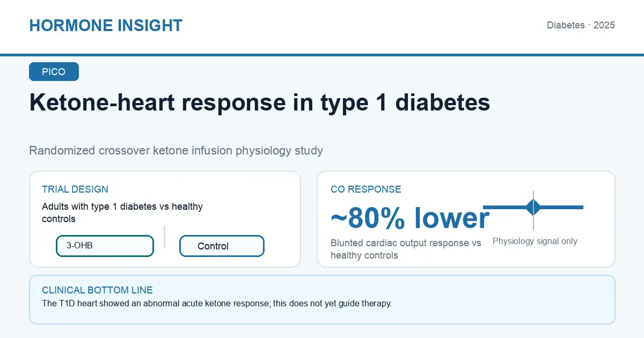644x338 pixels.
Task: Click the vertical divider between 3-OHB and Control
Action: coord(164,237)
